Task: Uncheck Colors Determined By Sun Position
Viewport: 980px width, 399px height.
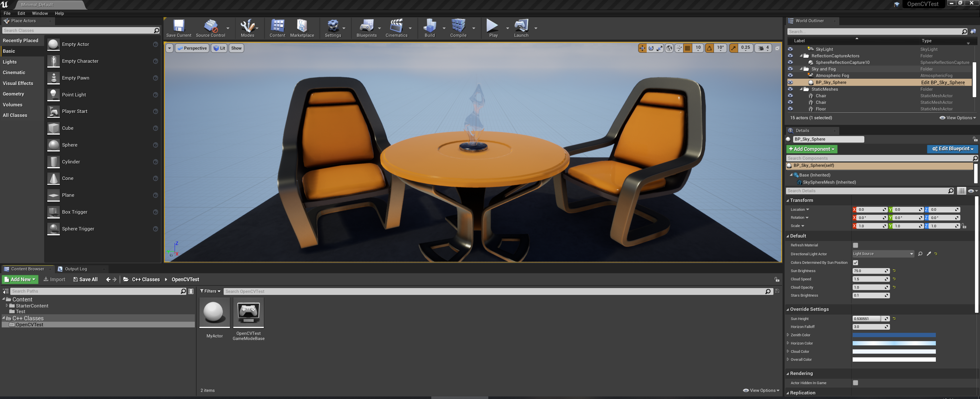Action: (856, 262)
